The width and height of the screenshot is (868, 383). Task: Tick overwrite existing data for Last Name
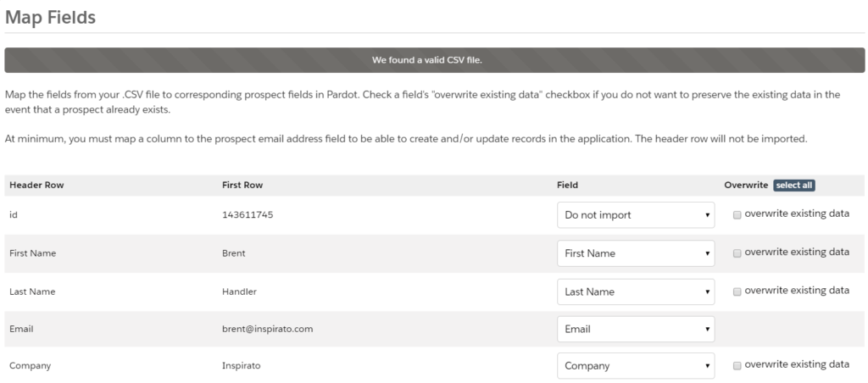pos(737,292)
